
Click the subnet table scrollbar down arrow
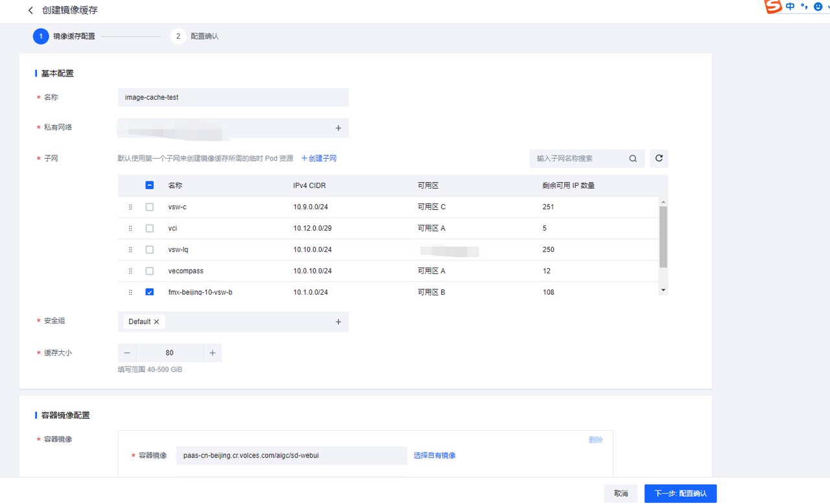click(x=663, y=290)
